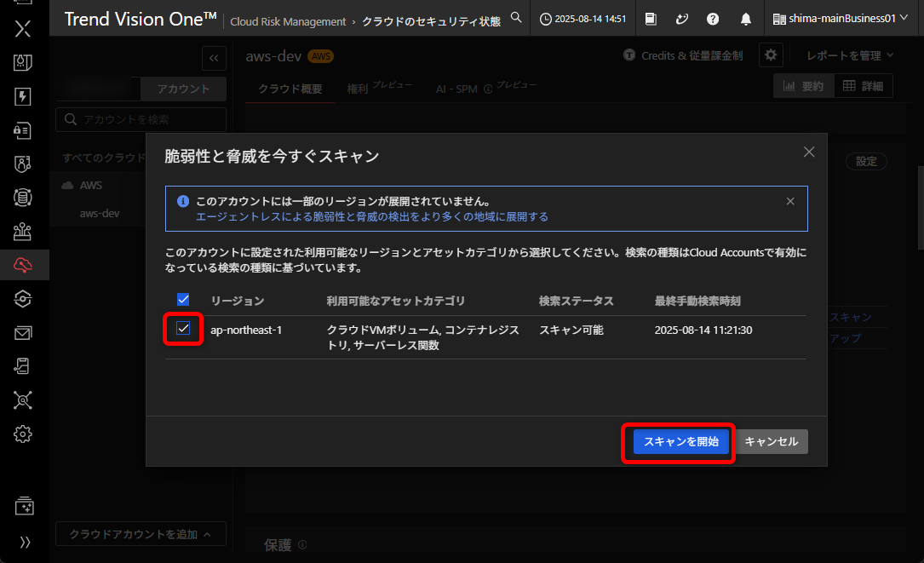This screenshot has width=924, height=563.
Task: Click the 検索ステータス column header
Action: [577, 302]
